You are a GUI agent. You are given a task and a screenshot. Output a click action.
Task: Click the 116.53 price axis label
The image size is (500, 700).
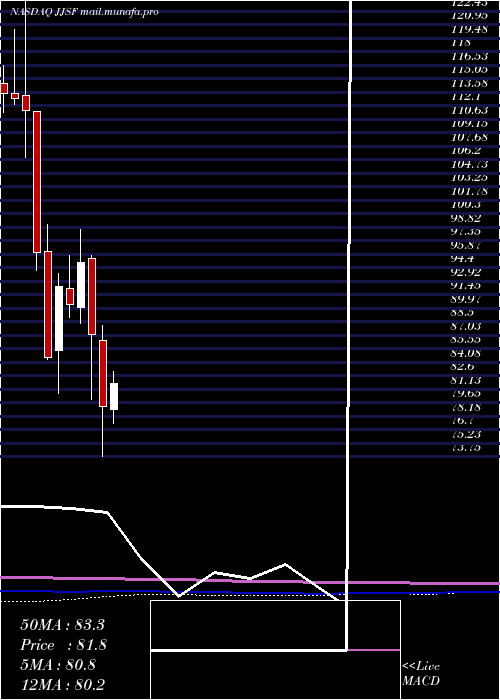coord(469,56)
